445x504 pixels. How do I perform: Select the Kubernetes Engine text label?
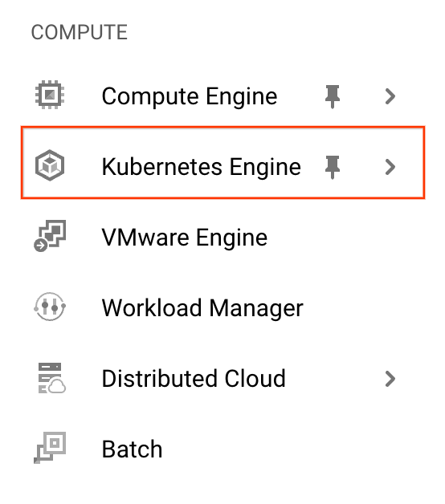(202, 167)
